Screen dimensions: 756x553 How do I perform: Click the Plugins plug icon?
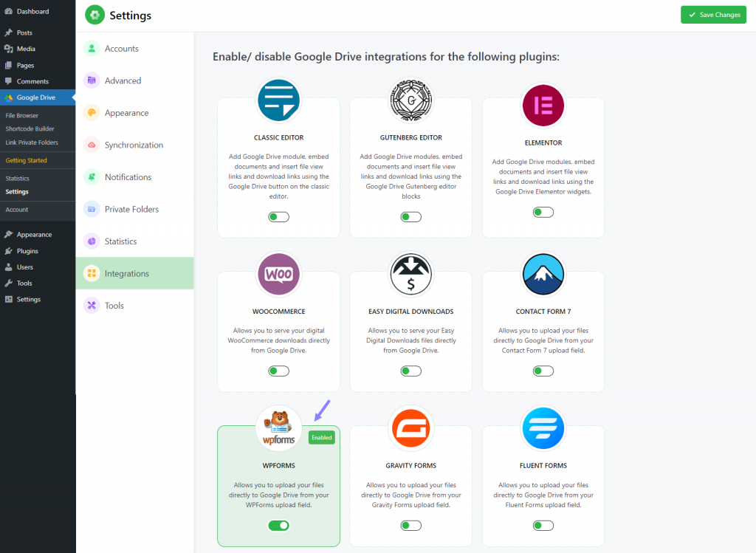tap(9, 251)
